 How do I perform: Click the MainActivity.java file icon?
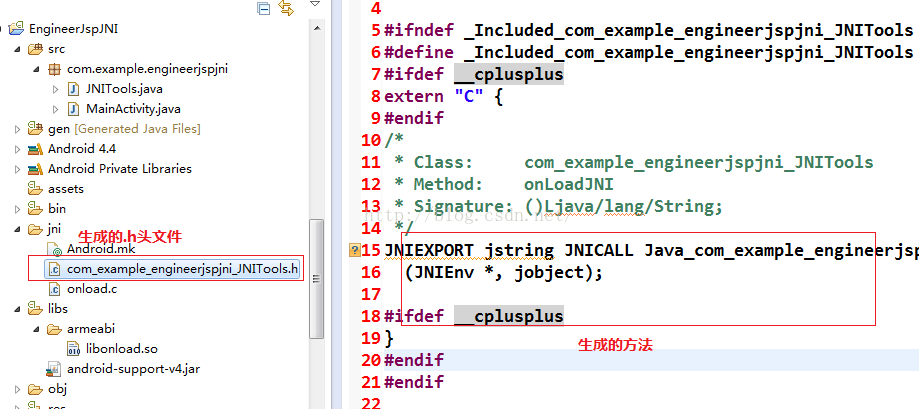pyautogui.click(x=73, y=109)
